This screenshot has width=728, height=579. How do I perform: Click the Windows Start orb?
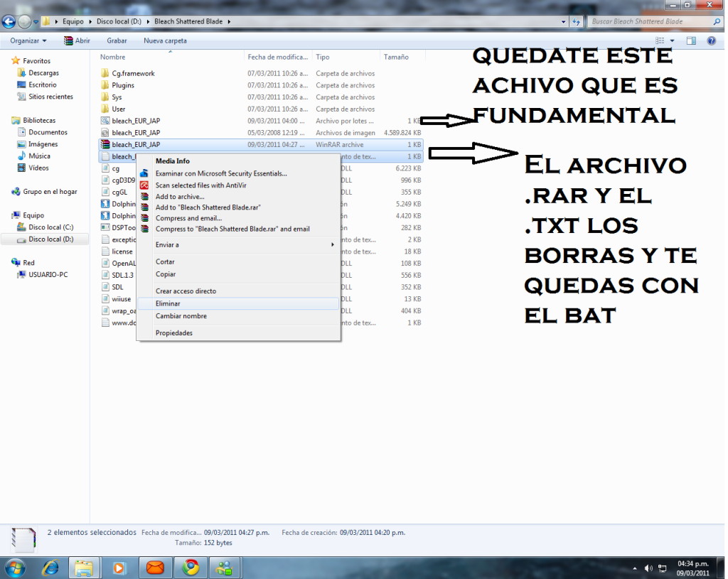[x=16, y=568]
